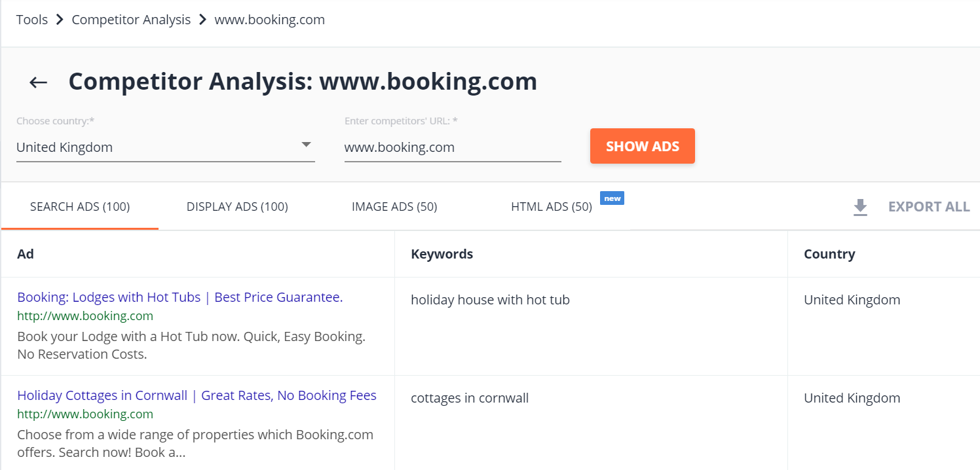980x470 pixels.
Task: Click the back arrow beside Competitor Analysis heading
Action: (x=39, y=82)
